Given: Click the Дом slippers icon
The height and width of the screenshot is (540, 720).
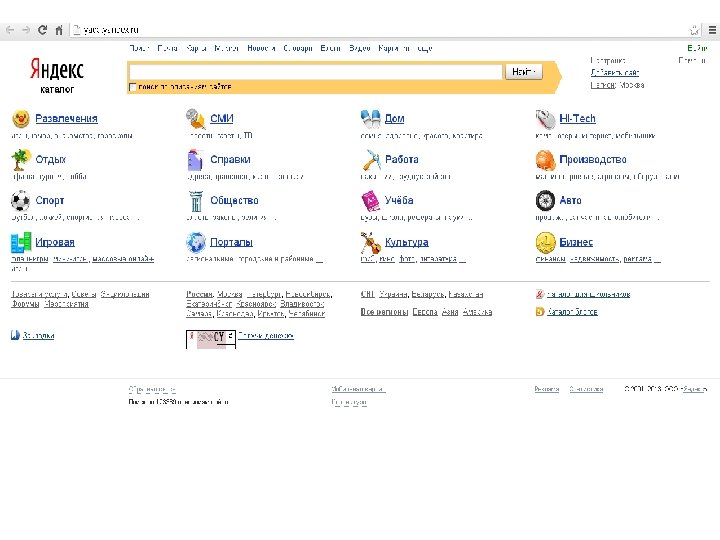Looking at the screenshot, I should tap(371, 119).
